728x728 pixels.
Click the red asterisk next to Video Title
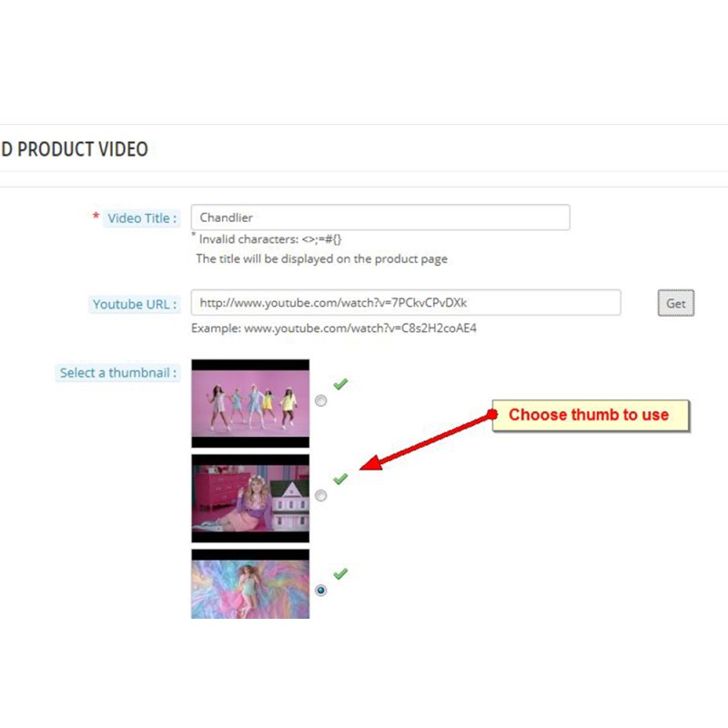(96, 217)
